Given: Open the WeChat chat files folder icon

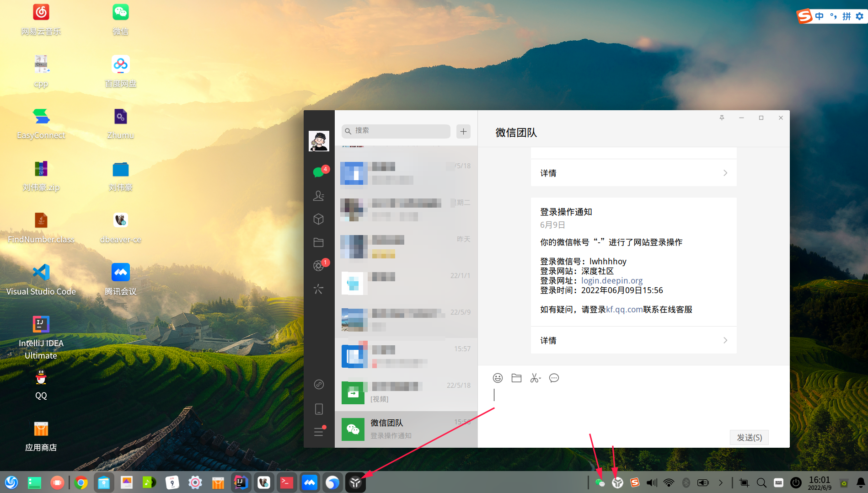Looking at the screenshot, I should [x=319, y=242].
